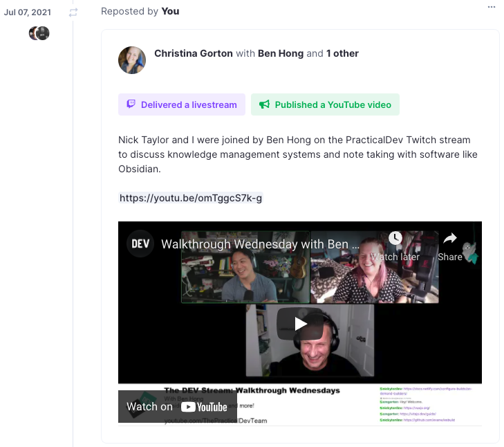This screenshot has width=504, height=447.
Task: Select the Delivered a livestream tag
Action: [x=182, y=104]
